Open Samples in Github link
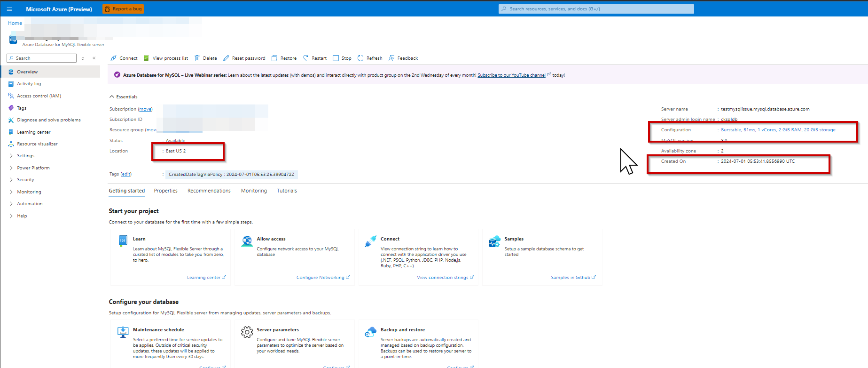The width and height of the screenshot is (868, 368). click(573, 278)
